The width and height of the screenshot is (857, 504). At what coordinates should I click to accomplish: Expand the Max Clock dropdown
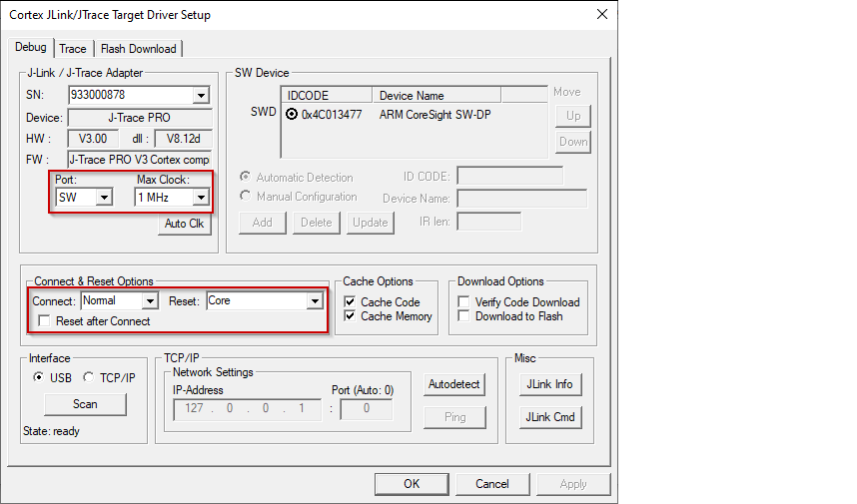pos(201,198)
